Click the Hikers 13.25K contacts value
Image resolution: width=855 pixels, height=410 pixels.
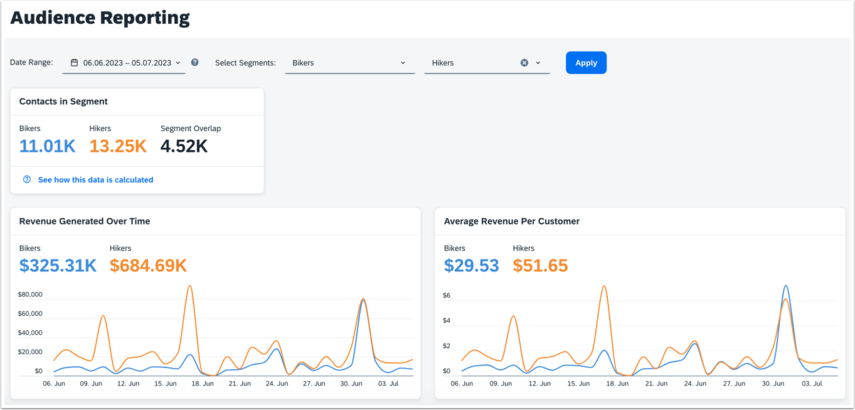(117, 146)
